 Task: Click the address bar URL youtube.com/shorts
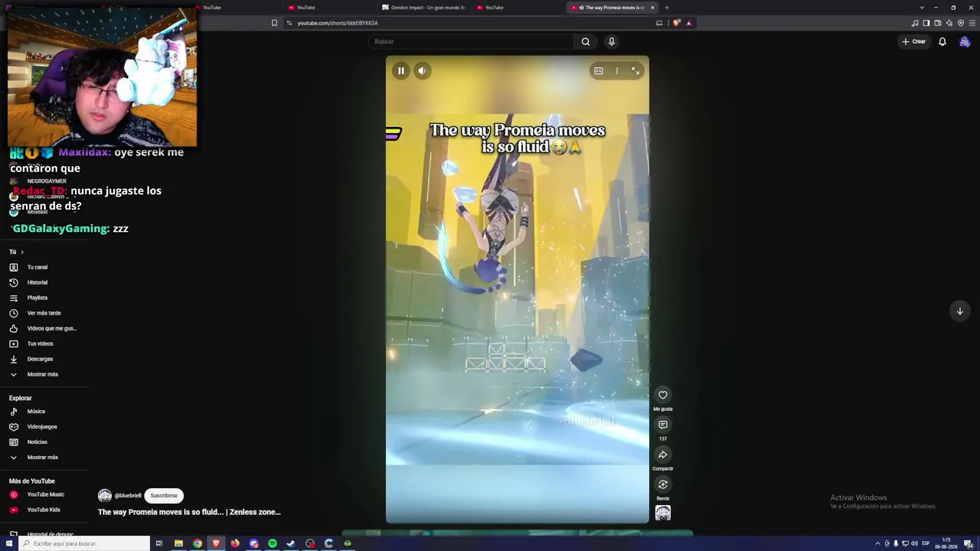[x=338, y=23]
